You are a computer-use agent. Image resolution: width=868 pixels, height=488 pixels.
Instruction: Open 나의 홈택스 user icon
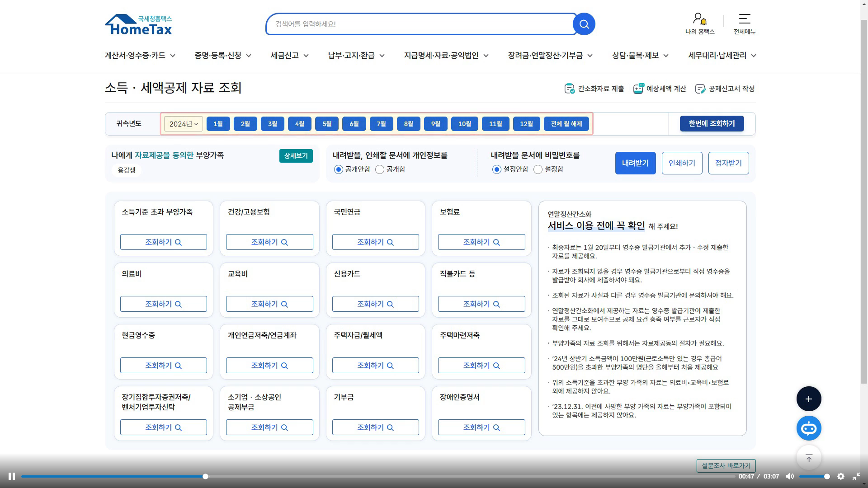click(699, 19)
